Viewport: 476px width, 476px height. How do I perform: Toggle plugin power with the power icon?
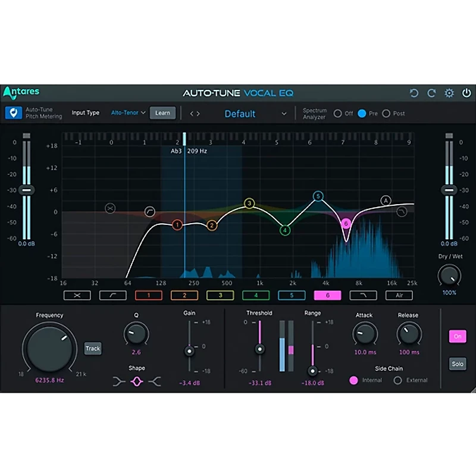coord(467,92)
